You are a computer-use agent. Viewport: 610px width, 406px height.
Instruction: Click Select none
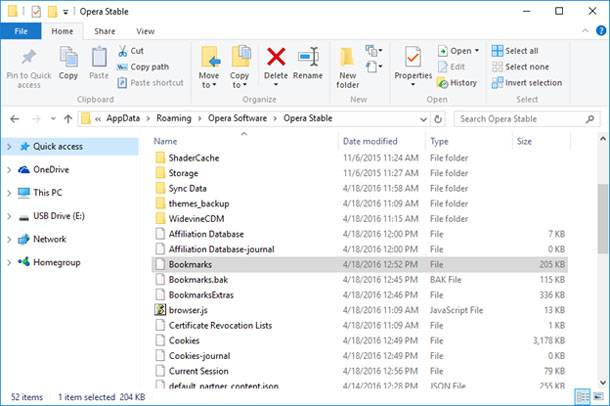point(520,67)
